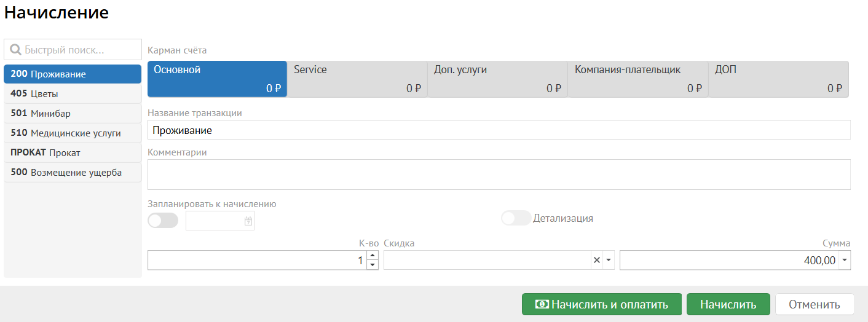The image size is (868, 322).
Task: Click the Название транзакции input field
Action: pyautogui.click(x=499, y=130)
